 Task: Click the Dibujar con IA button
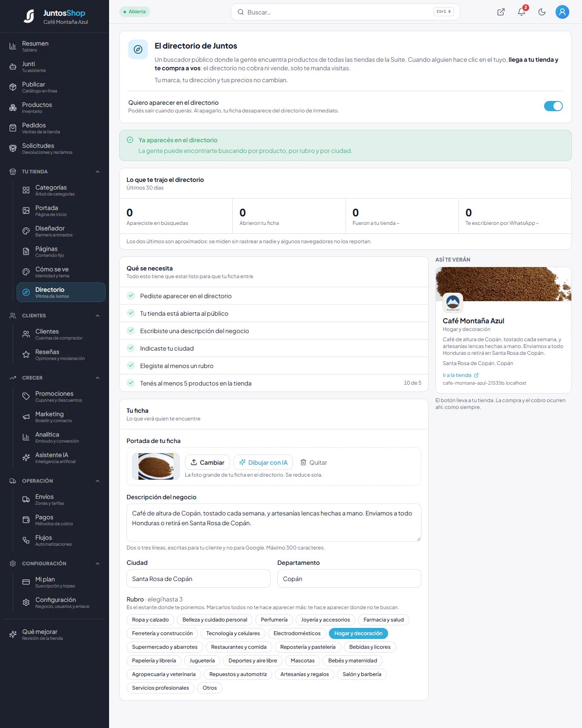263,463
